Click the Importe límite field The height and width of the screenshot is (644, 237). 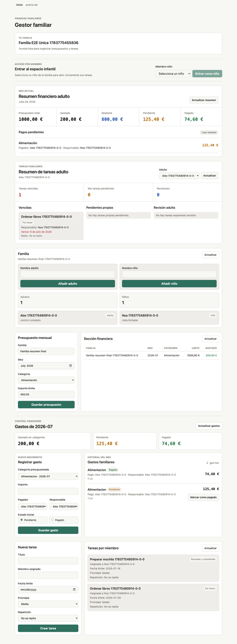(x=46, y=395)
